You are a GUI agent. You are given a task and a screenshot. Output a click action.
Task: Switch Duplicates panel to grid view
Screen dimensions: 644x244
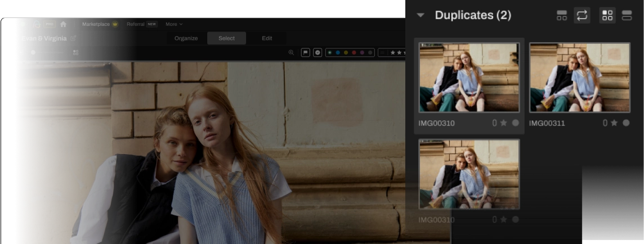tap(607, 15)
